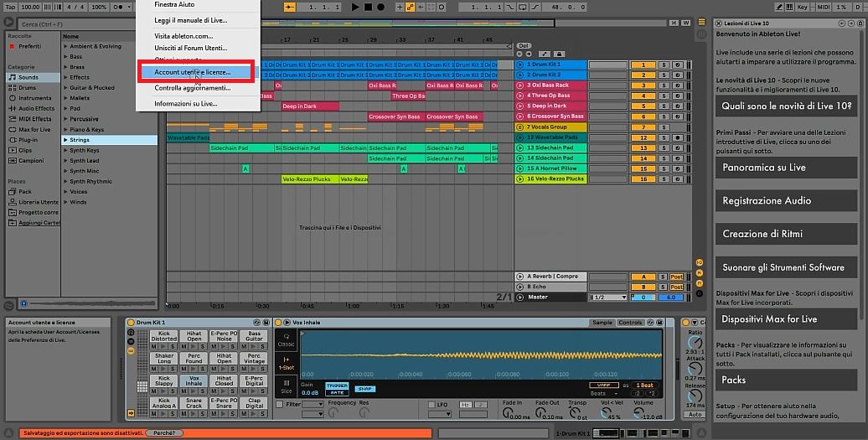This screenshot has height=440, width=868.
Task: Choose 'Leggi il manuale di Live...'
Action: (x=190, y=20)
